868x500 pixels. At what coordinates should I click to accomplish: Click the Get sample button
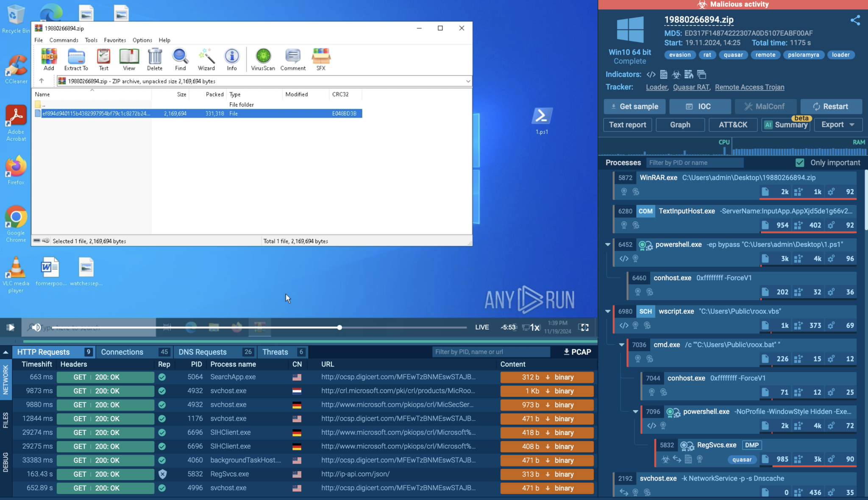[634, 106]
